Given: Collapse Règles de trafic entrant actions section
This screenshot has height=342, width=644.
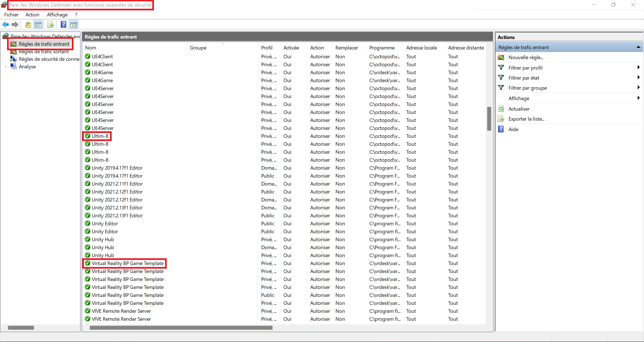Looking at the screenshot, I should 638,47.
